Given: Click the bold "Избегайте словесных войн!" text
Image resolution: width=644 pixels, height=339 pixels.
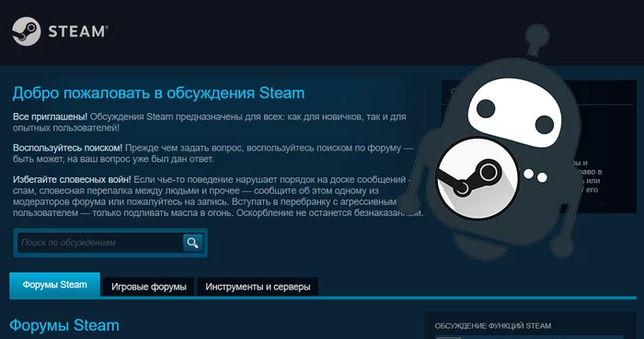Looking at the screenshot, I should click(72, 179).
